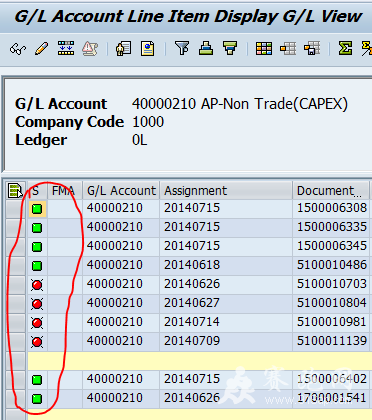This screenshot has height=420, width=372.
Task: Click document number 5100010804
Action: [x=332, y=303]
